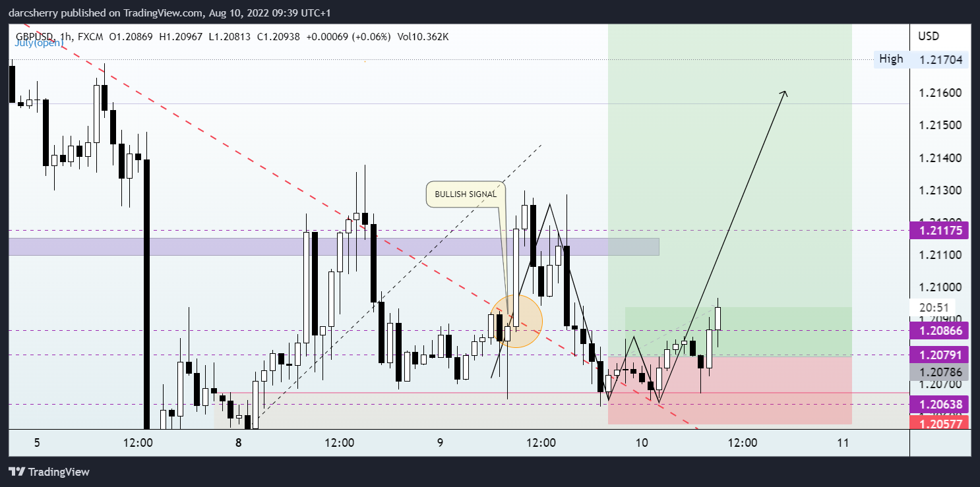Click the date label 9 on time axis

tap(440, 443)
